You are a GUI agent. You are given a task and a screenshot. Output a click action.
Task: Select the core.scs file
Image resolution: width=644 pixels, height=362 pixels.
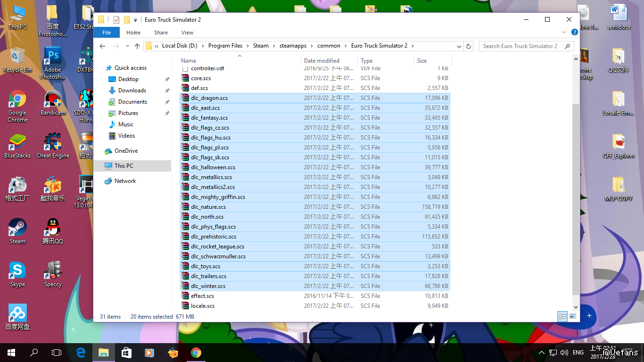click(315, 78)
